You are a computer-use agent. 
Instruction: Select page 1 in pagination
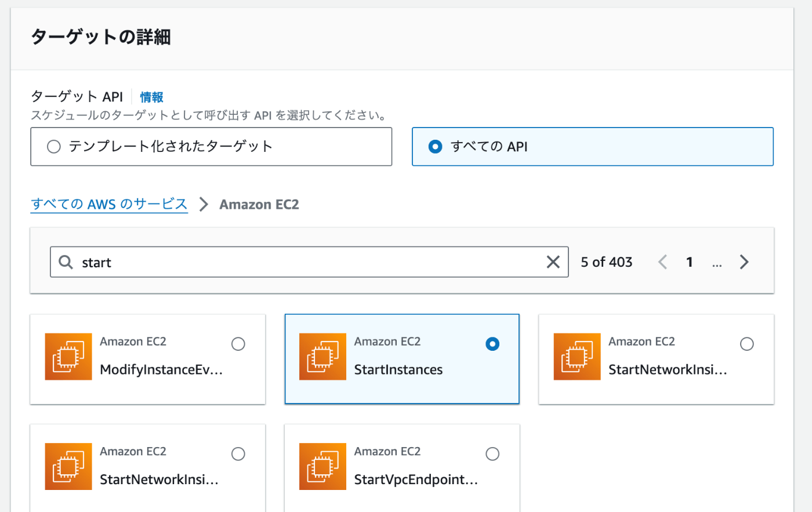(690, 262)
